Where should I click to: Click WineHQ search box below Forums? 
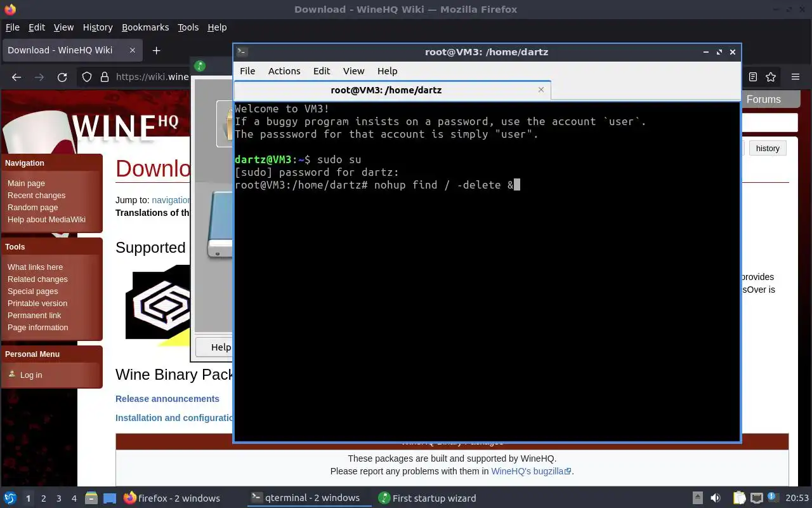click(768, 123)
